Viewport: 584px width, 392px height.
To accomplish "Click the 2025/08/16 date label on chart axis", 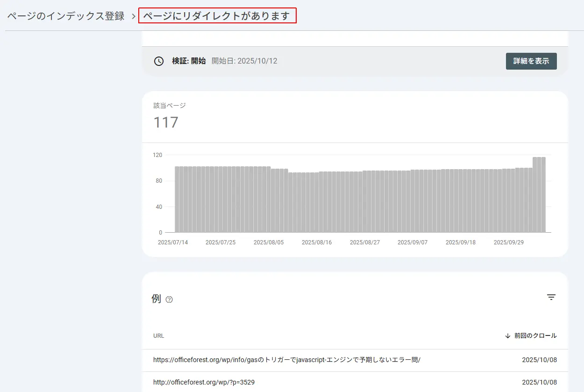I will (317, 242).
